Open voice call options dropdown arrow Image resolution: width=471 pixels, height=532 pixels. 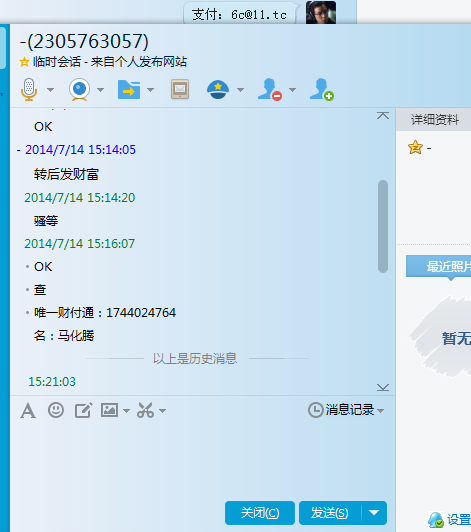tap(50, 90)
